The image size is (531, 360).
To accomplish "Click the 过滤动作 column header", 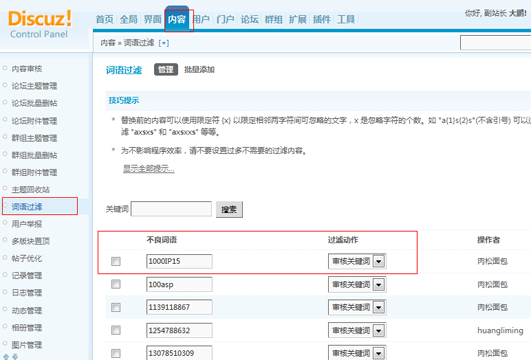I will click(343, 240).
